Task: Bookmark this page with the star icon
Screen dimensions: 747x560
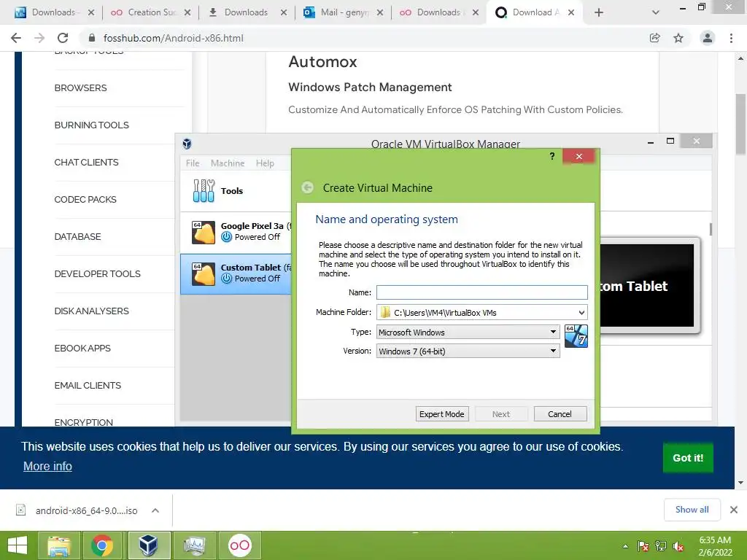Action: point(678,38)
